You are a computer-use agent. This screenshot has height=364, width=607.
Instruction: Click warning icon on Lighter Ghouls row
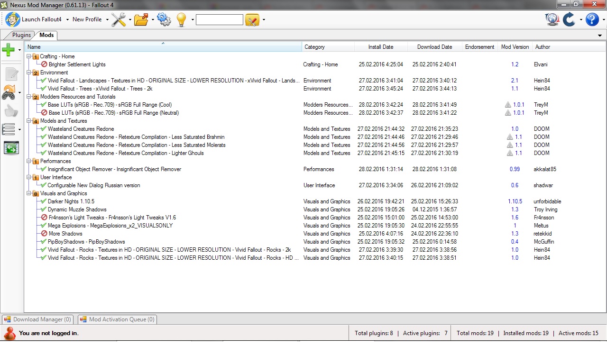(x=510, y=153)
